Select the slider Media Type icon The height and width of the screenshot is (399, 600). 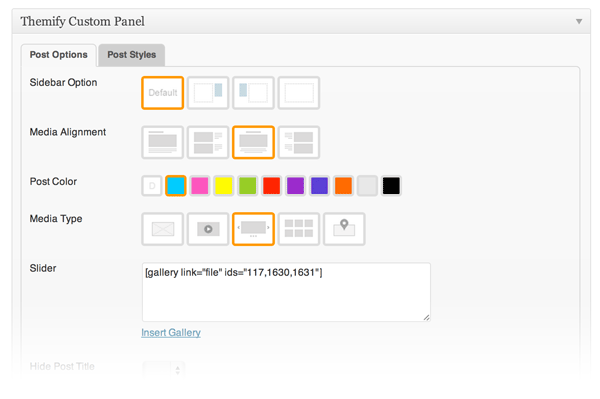click(253, 229)
